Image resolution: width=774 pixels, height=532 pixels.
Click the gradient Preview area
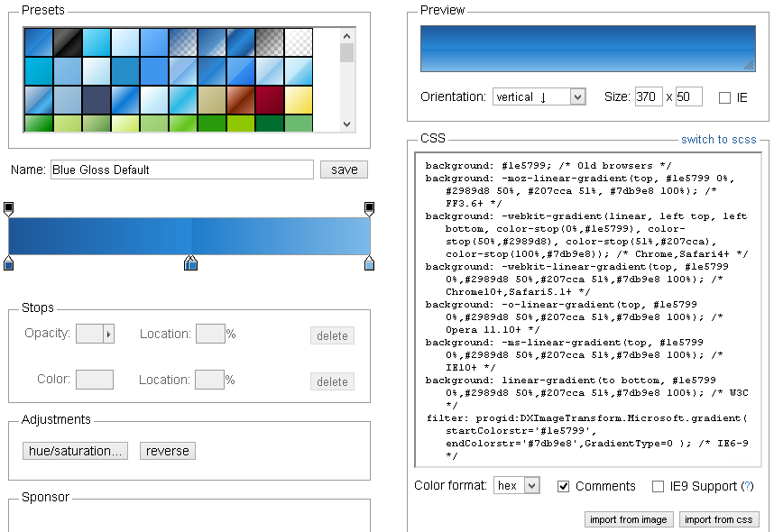point(588,49)
